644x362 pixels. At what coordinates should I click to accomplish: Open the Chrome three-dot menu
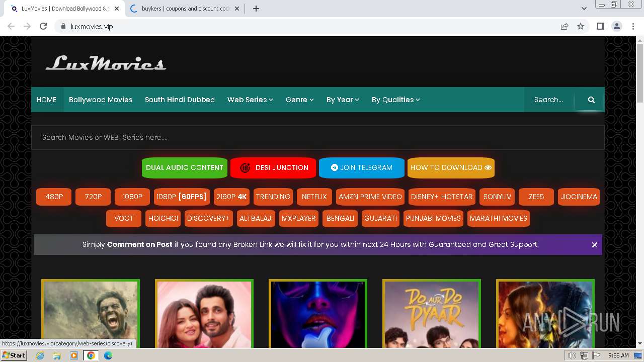(x=633, y=26)
